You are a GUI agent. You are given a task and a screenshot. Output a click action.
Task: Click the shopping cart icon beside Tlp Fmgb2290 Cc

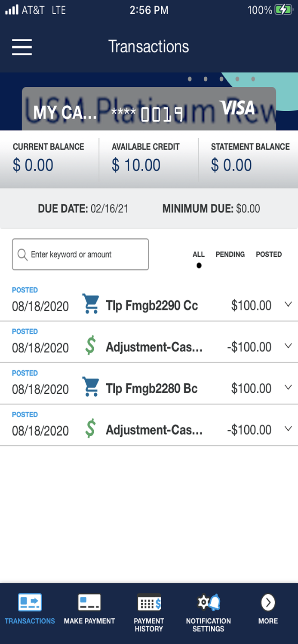pos(91,304)
